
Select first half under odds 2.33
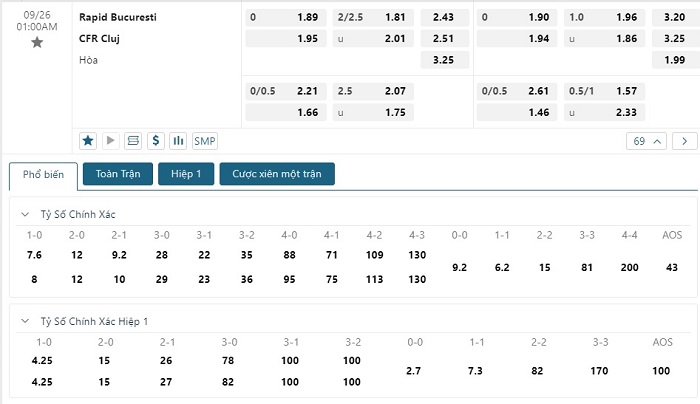click(604, 112)
